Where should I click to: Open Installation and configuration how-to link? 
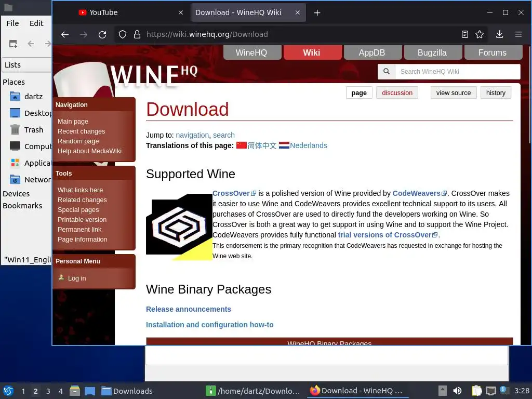coord(210,325)
